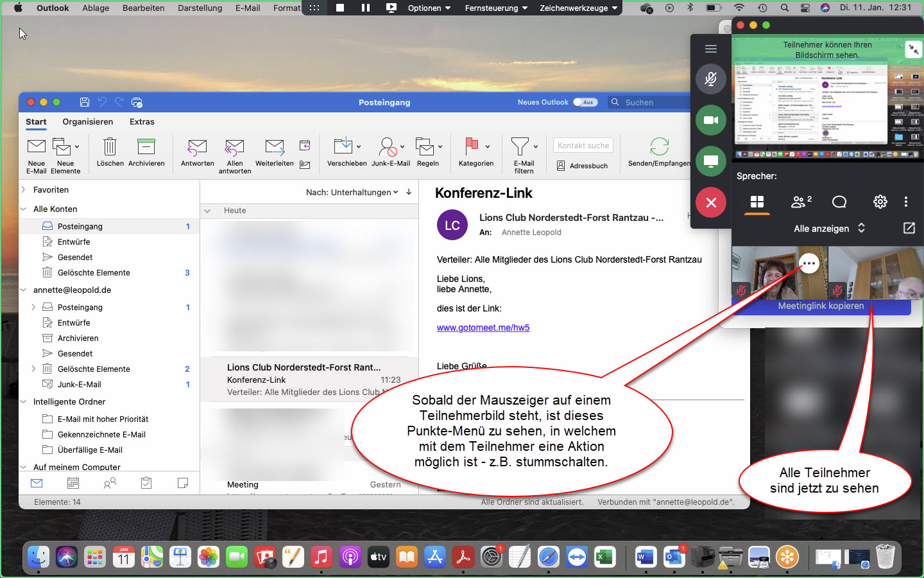Click Allen antworten to reply all

point(235,156)
